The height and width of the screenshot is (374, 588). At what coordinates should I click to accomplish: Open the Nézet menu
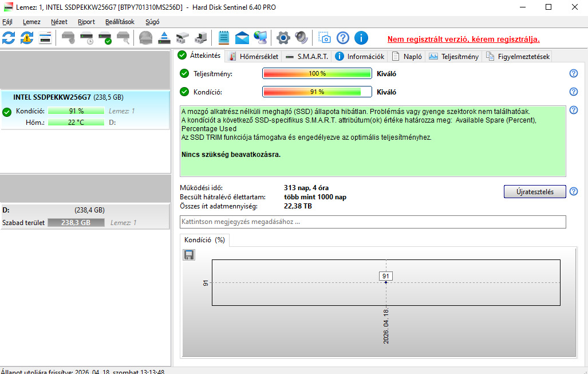(59, 22)
